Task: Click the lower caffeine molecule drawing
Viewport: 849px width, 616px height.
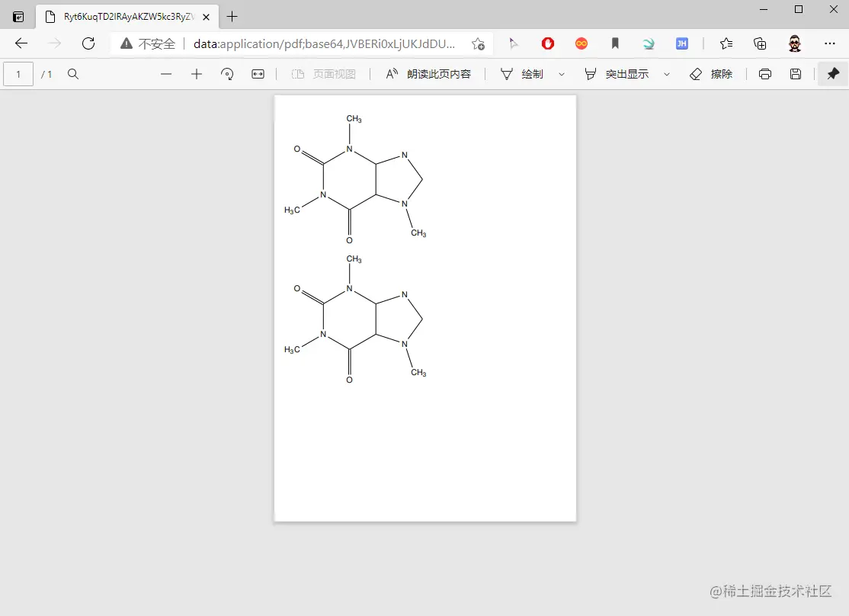Action: (355, 319)
